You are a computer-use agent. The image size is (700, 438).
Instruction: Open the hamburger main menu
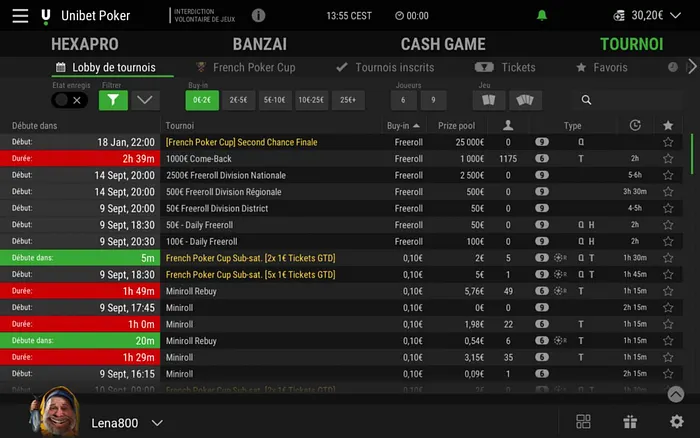[20, 16]
